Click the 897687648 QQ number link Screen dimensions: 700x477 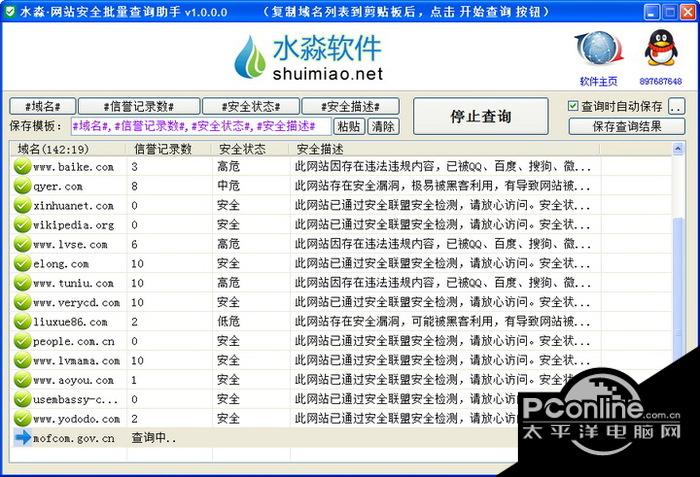[x=661, y=81]
